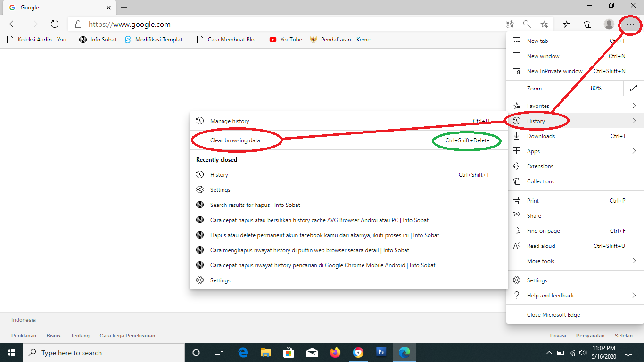The height and width of the screenshot is (362, 644).
Task: Open Firefox from taskbar
Action: 335,353
